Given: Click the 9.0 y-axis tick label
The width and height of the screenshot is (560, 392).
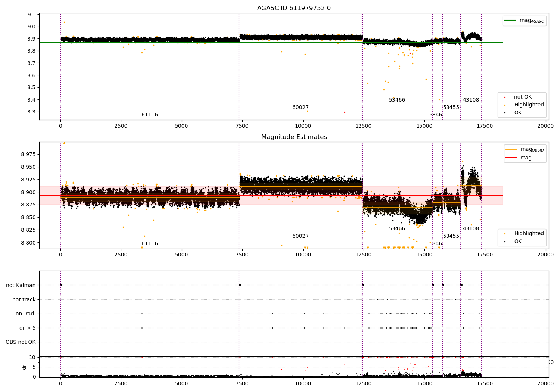Looking at the screenshot, I should point(32,27).
